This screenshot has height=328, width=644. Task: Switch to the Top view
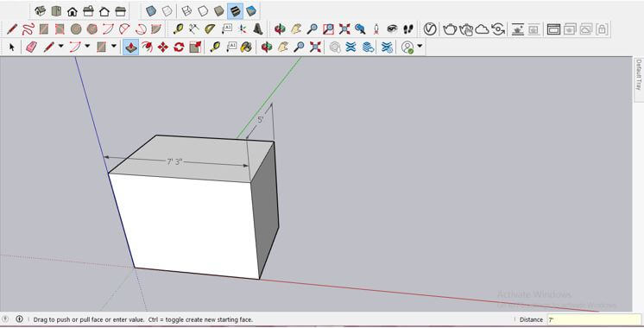[56, 11]
